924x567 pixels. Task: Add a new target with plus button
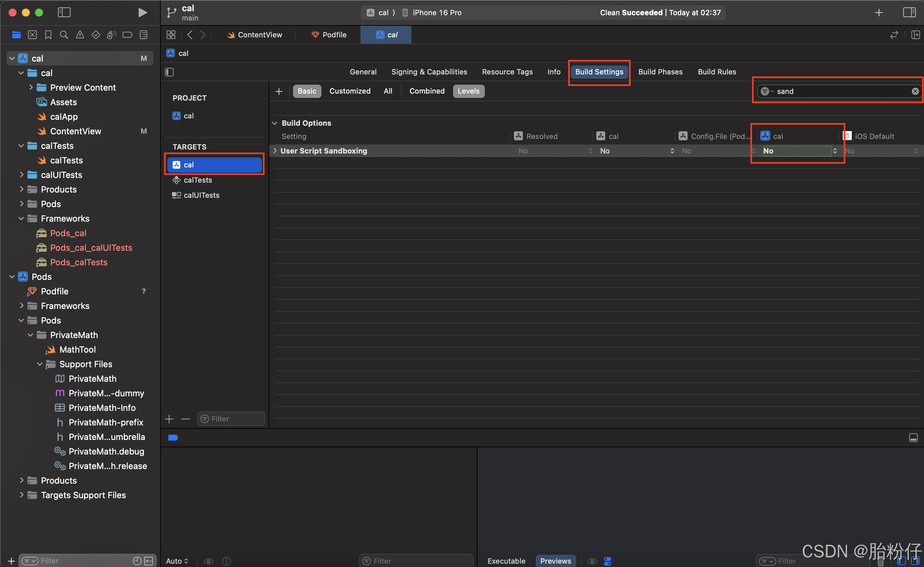point(169,419)
